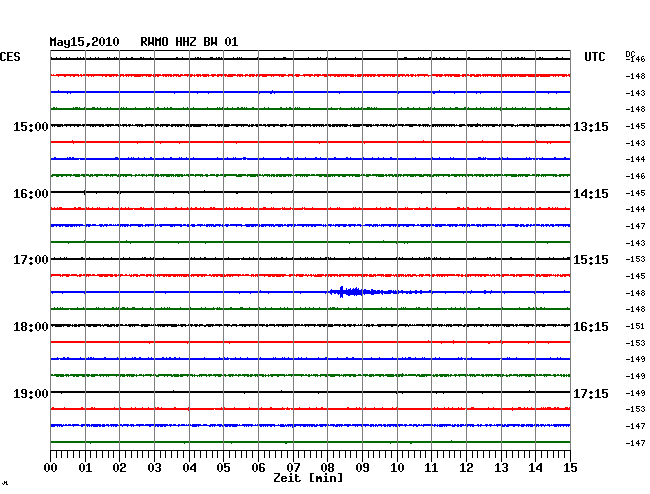Select the 15:00 local time label
The width and height of the screenshot is (650, 494).
(x=31, y=126)
